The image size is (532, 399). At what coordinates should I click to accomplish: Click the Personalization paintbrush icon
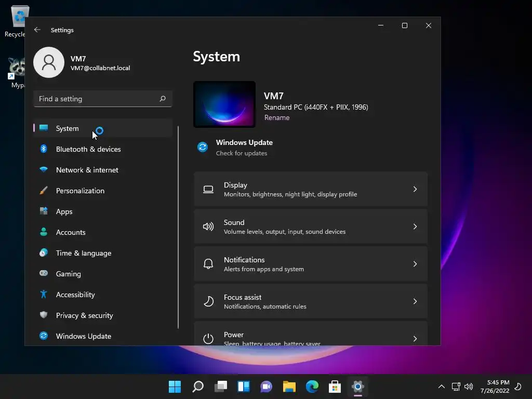pos(44,190)
